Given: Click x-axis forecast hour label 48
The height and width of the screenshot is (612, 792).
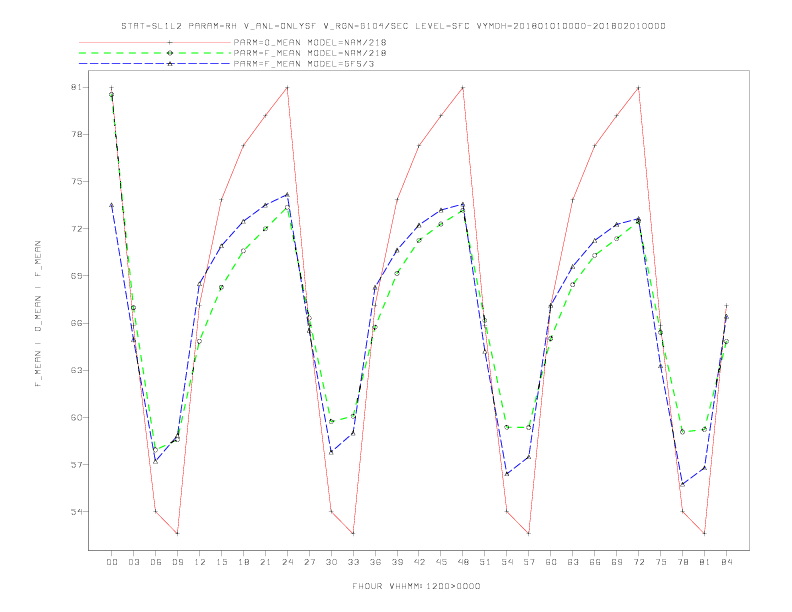Looking at the screenshot, I should [x=463, y=562].
